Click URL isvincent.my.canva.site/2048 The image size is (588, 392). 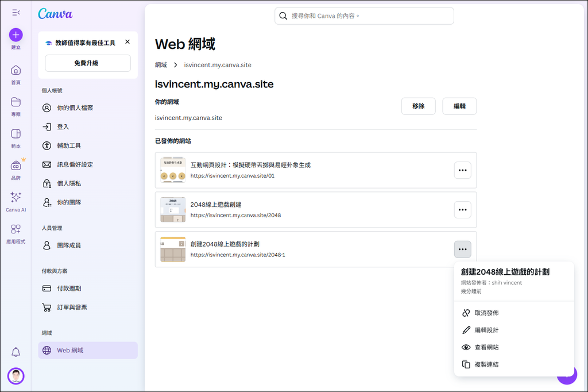click(235, 215)
